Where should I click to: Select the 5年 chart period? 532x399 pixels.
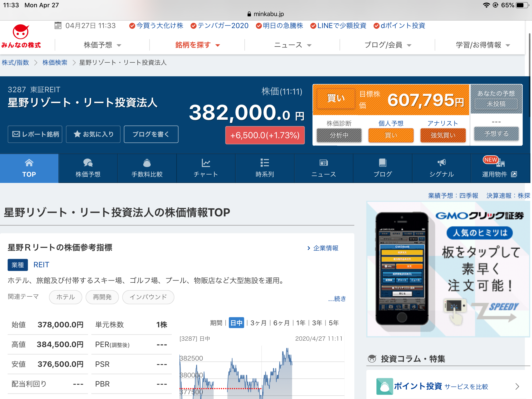click(334, 323)
